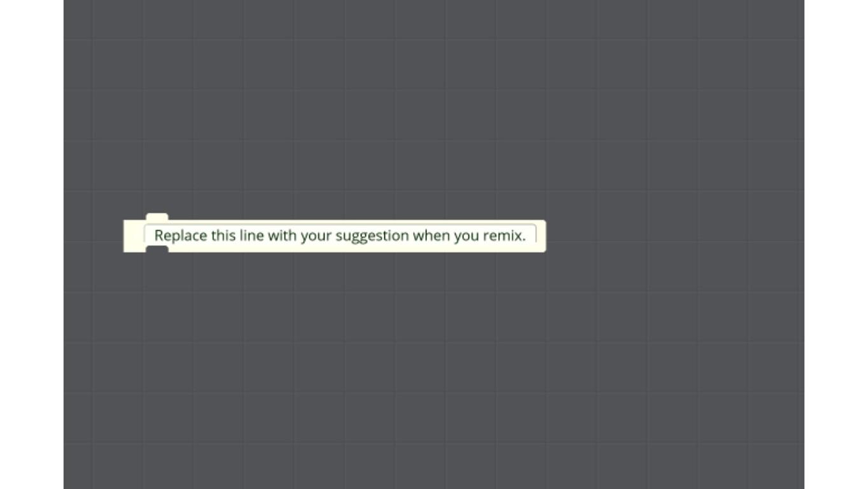Click gray canvas left of the block
This screenshot has width=868, height=489.
coord(93,236)
